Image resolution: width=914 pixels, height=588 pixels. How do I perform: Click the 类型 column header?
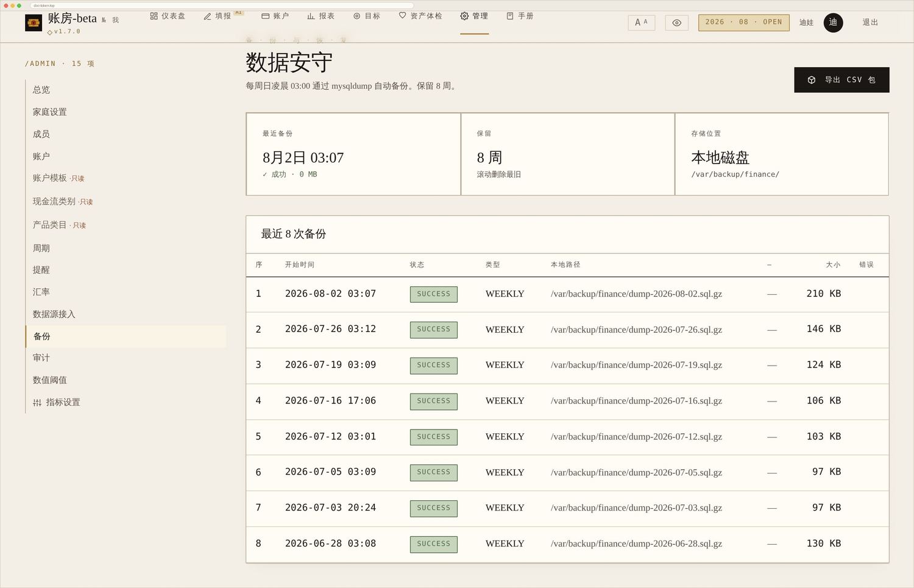click(493, 264)
